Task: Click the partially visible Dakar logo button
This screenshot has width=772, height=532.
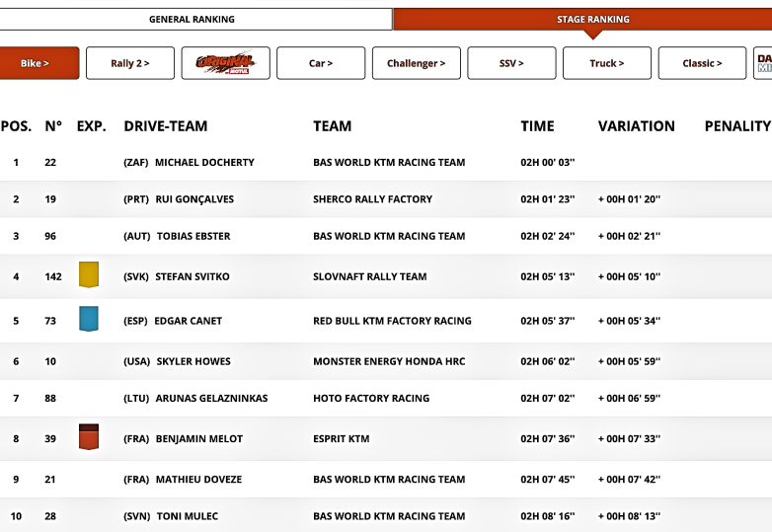Action: 763,63
